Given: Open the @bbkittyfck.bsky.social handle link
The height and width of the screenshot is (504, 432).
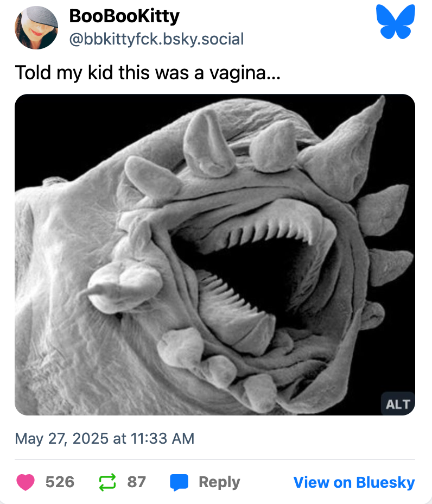Looking at the screenshot, I should [x=156, y=39].
